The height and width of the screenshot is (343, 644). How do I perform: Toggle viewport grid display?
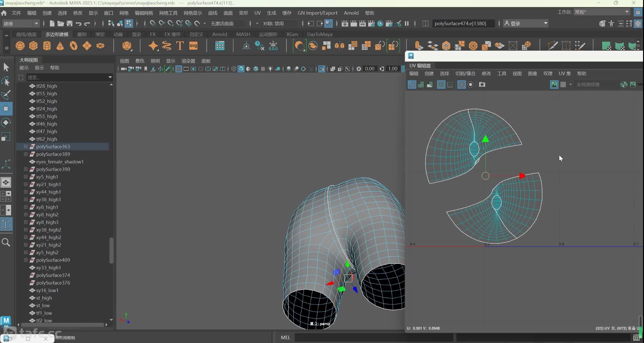click(178, 69)
